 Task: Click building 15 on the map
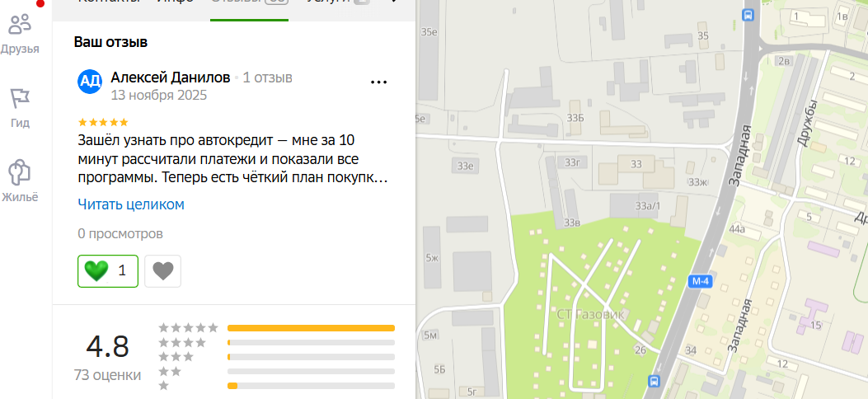coord(815,325)
